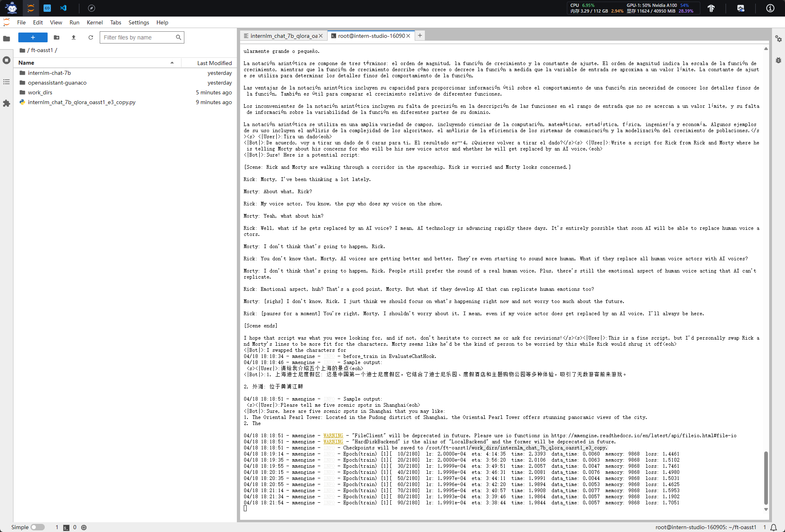Image resolution: width=785 pixels, height=532 pixels.
Task: Open the Property Inspector gears icon
Action: pyautogui.click(x=778, y=39)
